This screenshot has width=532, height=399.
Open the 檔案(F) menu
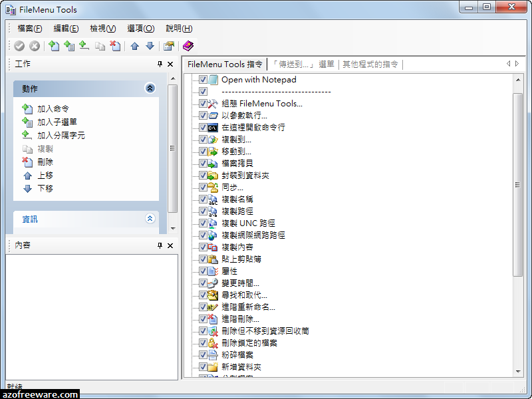tap(30, 29)
